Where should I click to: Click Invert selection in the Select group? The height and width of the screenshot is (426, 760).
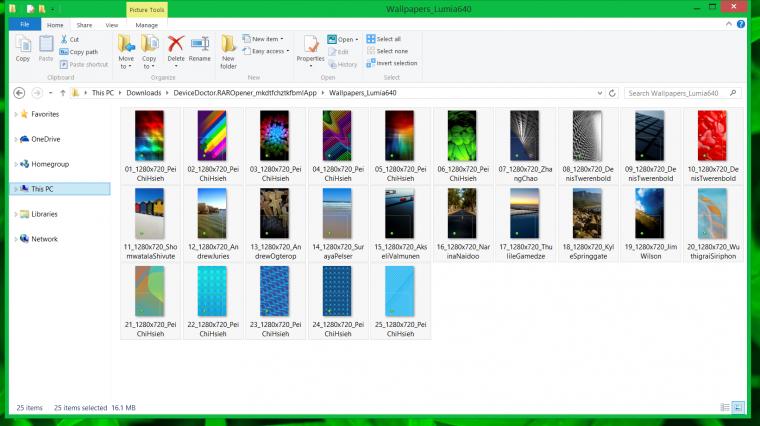point(392,63)
